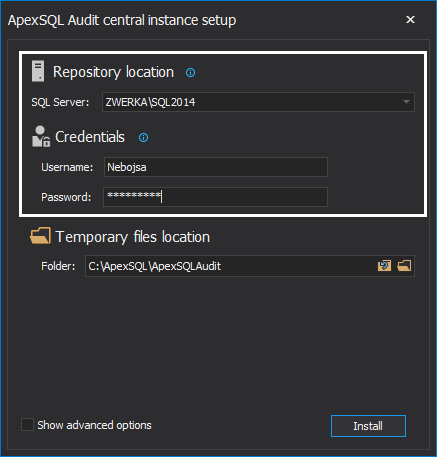Click the 'Credentials' heading text

(90, 137)
